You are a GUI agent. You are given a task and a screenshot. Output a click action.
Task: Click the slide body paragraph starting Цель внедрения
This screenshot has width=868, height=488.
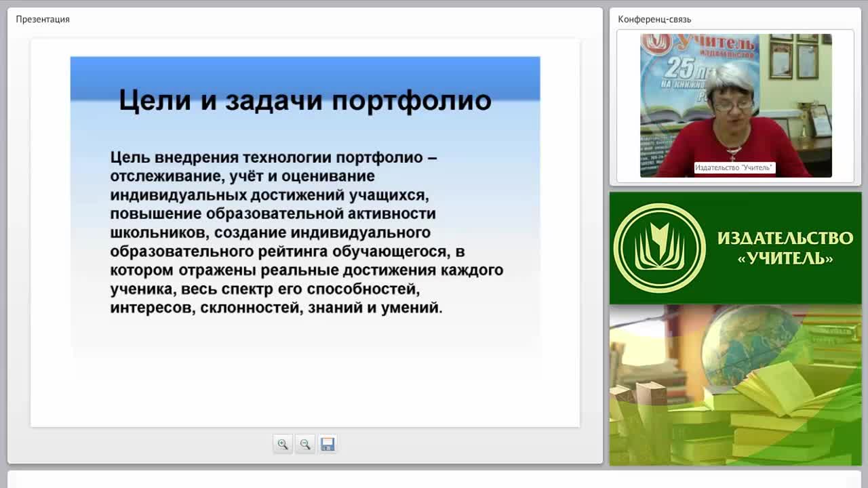click(x=307, y=232)
